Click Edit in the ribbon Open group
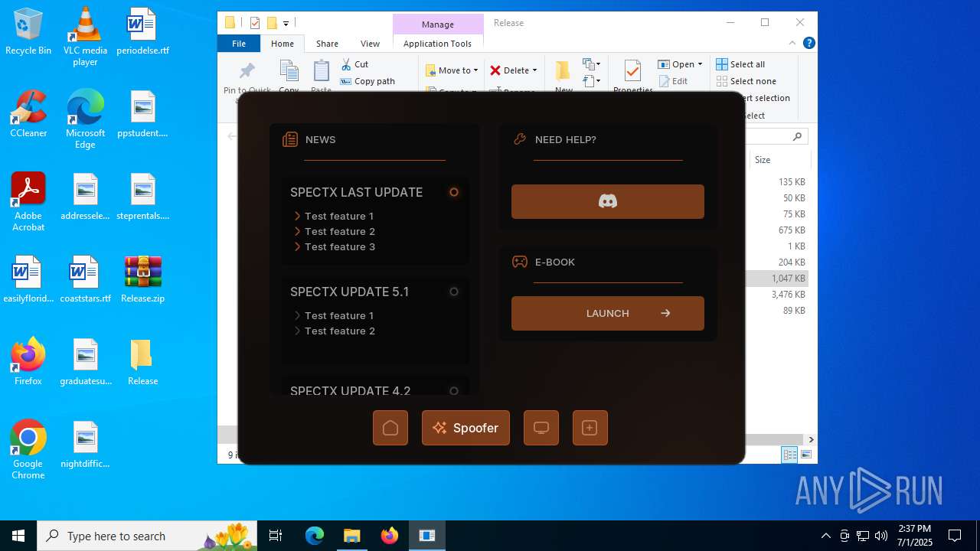Screen dimensions: 980x551 point(672,81)
